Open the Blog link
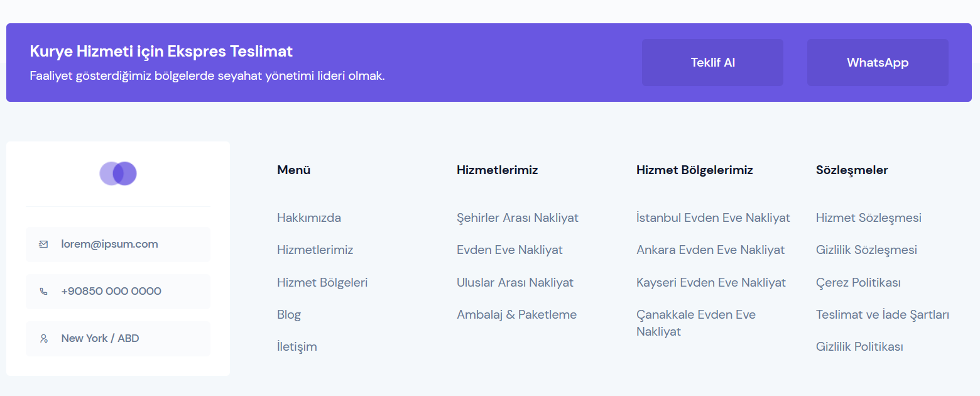This screenshot has height=396, width=980. [289, 314]
